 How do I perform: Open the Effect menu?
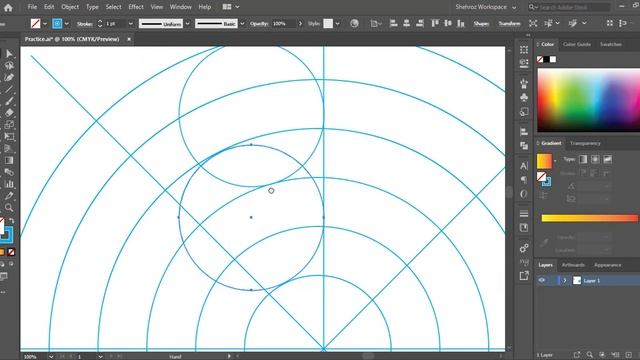point(136,7)
